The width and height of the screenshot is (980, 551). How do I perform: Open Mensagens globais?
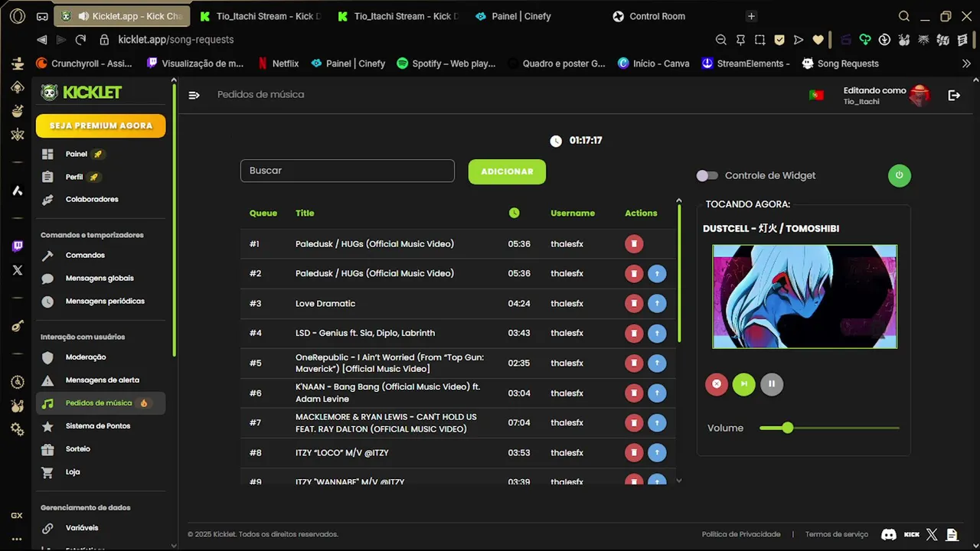click(100, 278)
